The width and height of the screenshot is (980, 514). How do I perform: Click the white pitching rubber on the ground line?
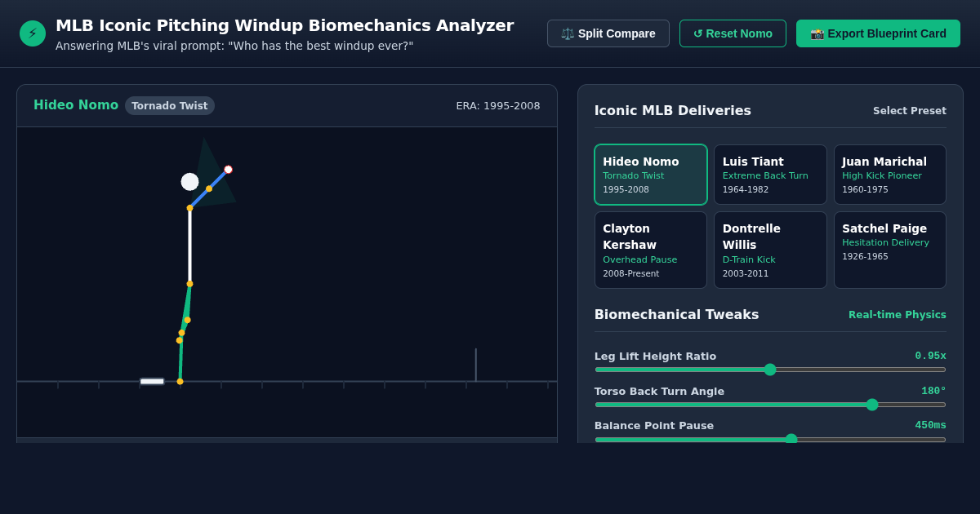tap(152, 381)
